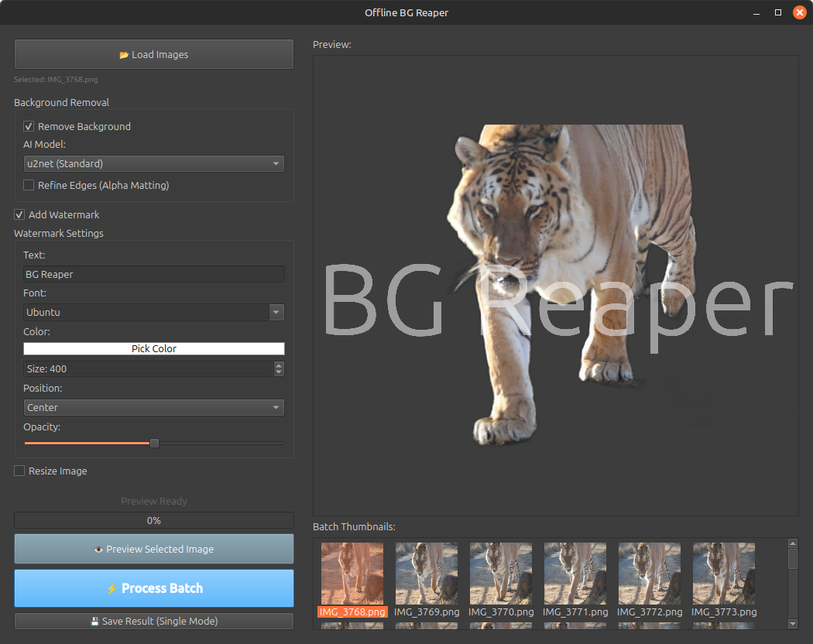Open the Font dropdown arrow for Ubuntu
This screenshot has width=813, height=644.
click(276, 312)
